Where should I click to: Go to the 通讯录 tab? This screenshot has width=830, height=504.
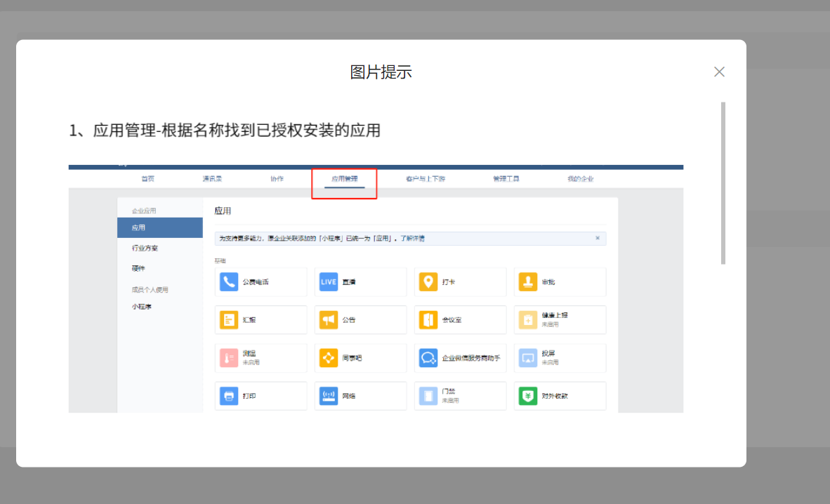pyautogui.click(x=212, y=179)
